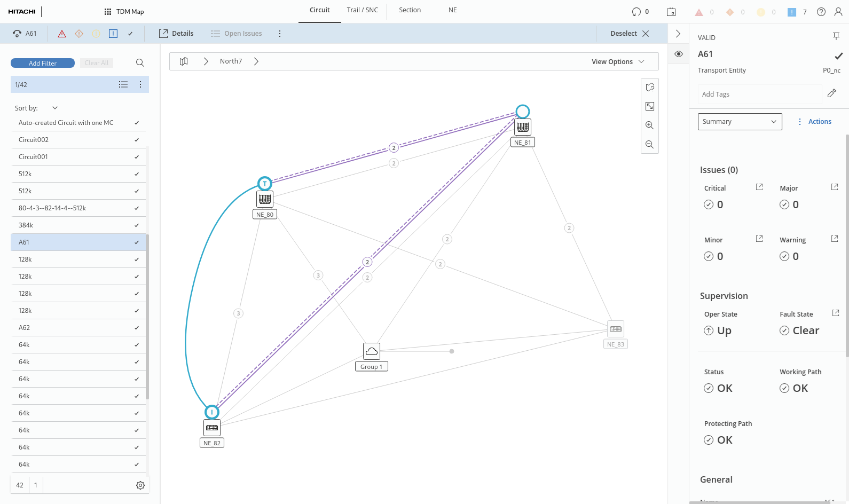Expand the Sort by dropdown
This screenshot has width=849, height=504.
[54, 108]
